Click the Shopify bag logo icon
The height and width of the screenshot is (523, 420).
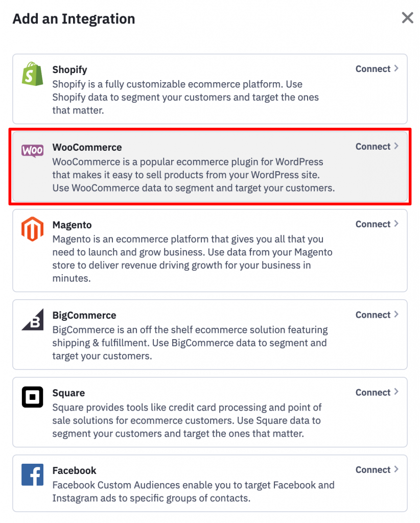tap(32, 74)
